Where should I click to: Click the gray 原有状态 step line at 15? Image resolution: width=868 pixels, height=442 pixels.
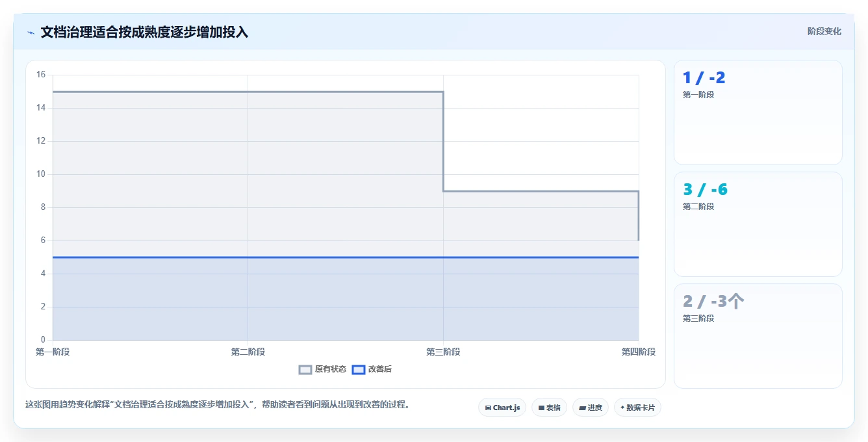tap(248, 92)
